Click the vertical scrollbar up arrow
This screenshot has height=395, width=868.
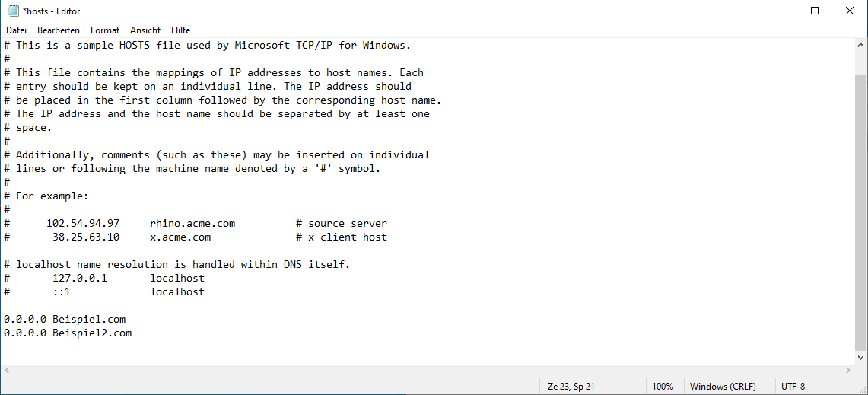pyautogui.click(x=861, y=45)
